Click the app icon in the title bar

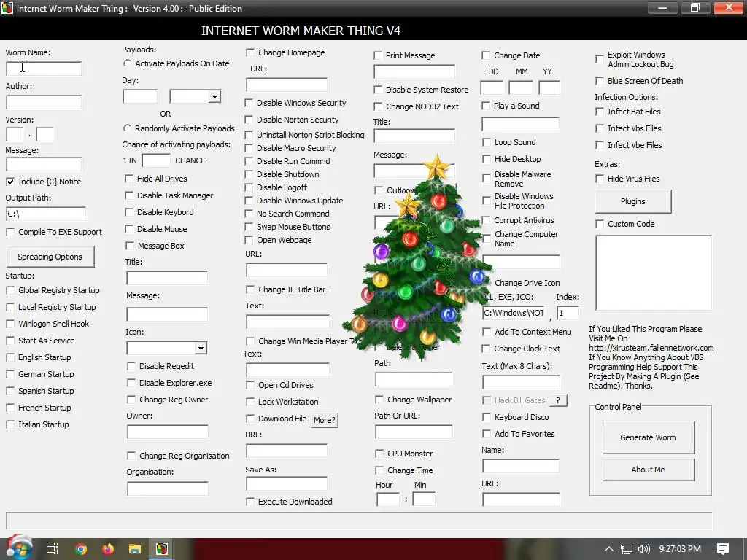pyautogui.click(x=7, y=8)
